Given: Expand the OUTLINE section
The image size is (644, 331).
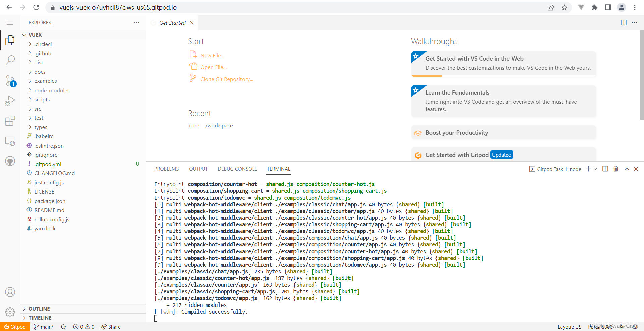Looking at the screenshot, I should (83, 309).
